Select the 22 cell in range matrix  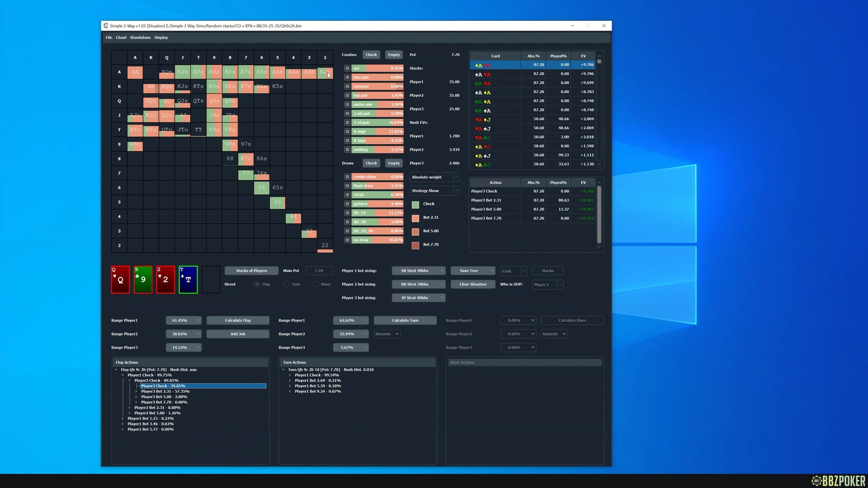coord(325,245)
